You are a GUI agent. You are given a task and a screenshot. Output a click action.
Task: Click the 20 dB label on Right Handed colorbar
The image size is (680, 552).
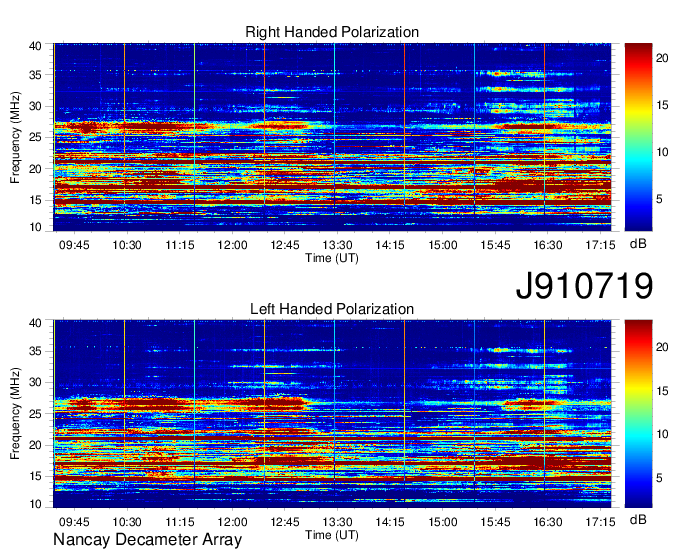pos(662,58)
